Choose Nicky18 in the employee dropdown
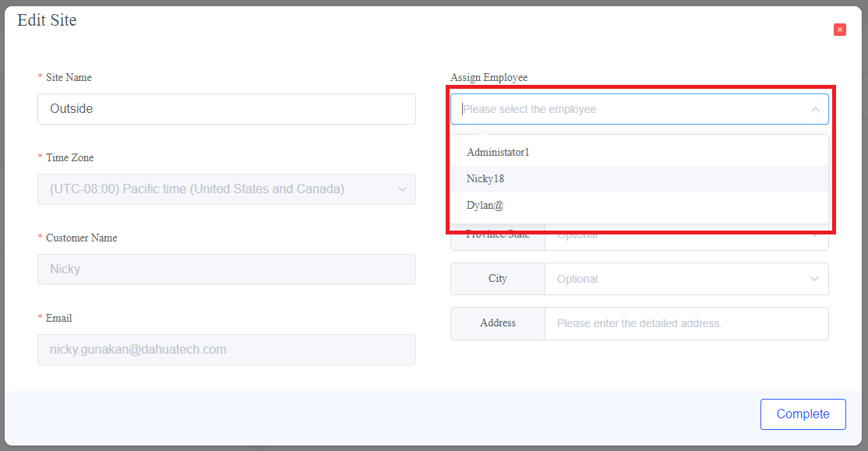This screenshot has height=451, width=868. [x=485, y=178]
